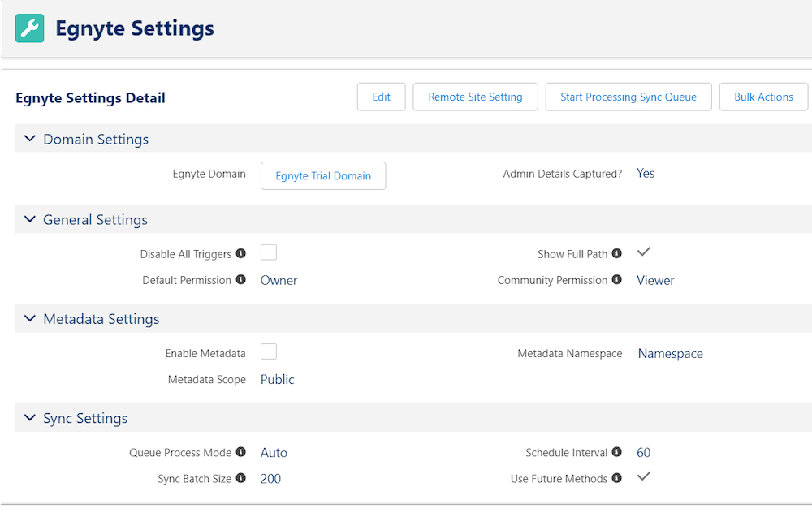Collapse the Metadata Settings section
812x513 pixels.
[30, 319]
